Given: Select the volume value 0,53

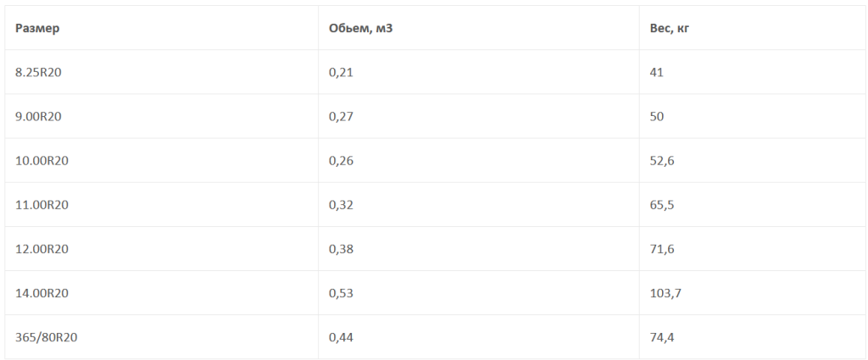Looking at the screenshot, I should coord(340,293).
